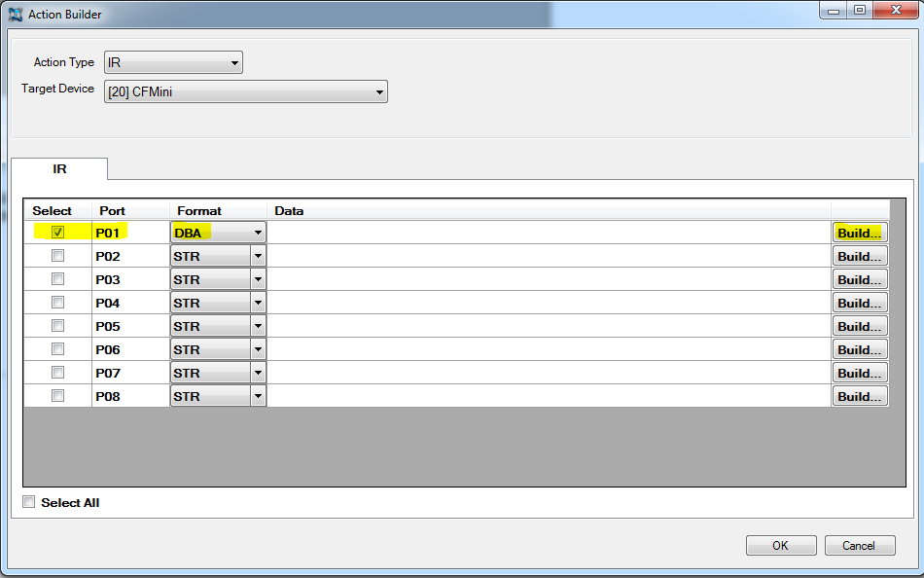Expand the Target Device dropdown
Screen dimensions: 924x578
[245, 92]
